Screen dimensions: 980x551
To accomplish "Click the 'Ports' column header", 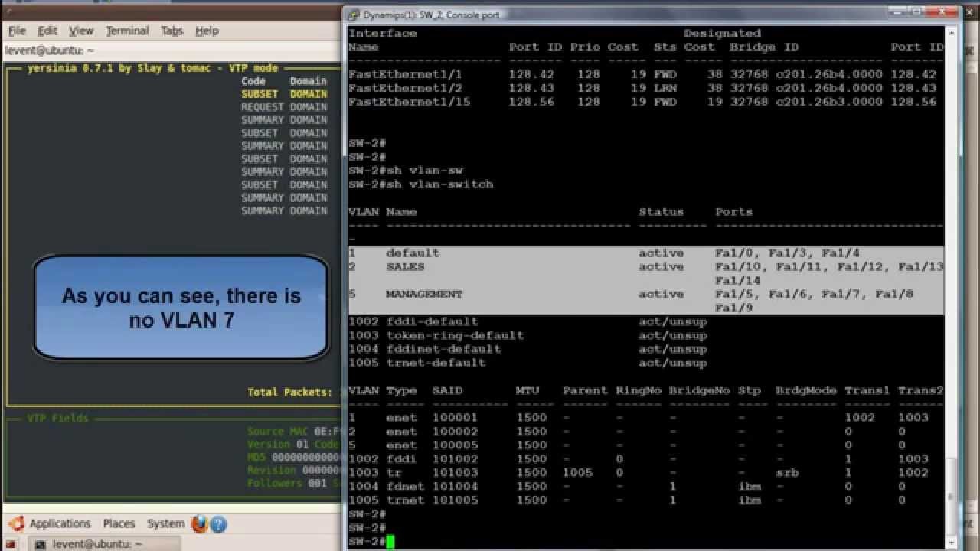I will 733,212.
